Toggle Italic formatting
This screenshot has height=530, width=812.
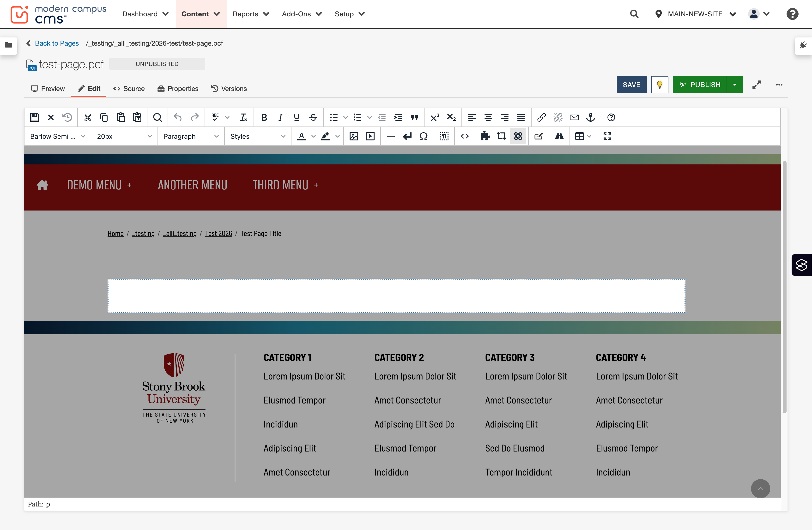[x=280, y=117]
